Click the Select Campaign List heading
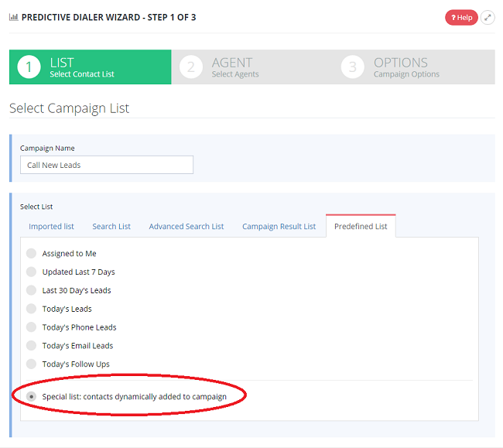Image resolution: width=503 pixels, height=448 pixels. (69, 108)
